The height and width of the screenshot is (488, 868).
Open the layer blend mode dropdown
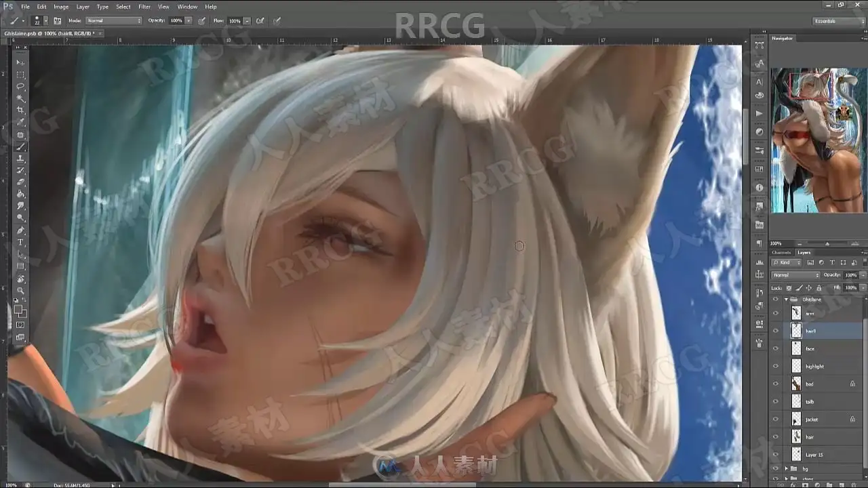coord(795,275)
